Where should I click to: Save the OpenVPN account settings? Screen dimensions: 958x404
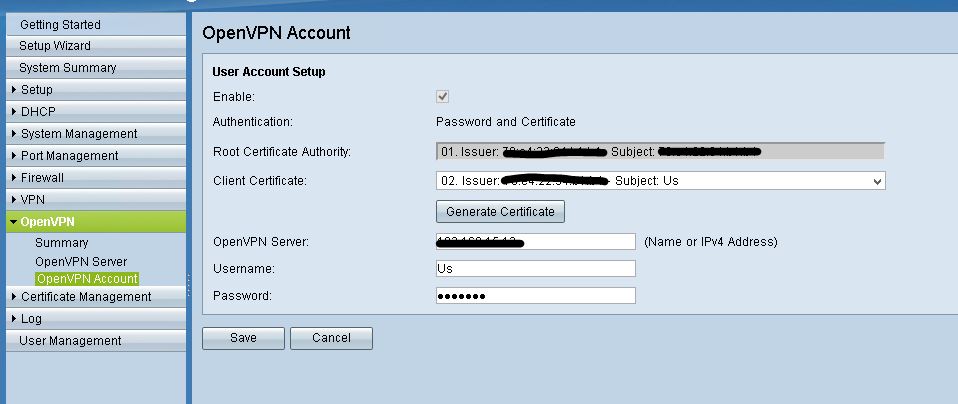click(x=243, y=338)
